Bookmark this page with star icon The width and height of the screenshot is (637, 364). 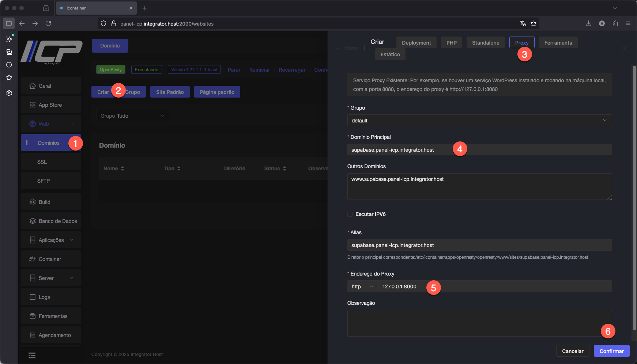(534, 23)
